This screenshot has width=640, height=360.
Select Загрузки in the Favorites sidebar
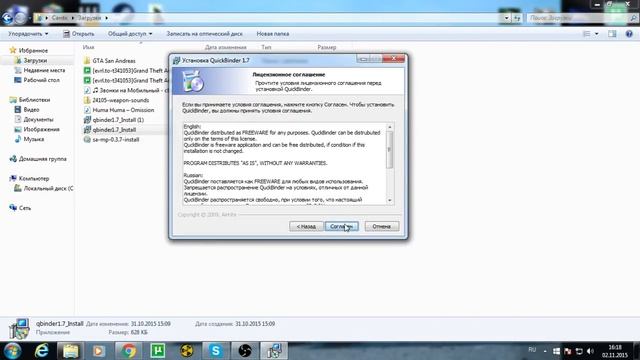(x=35, y=60)
